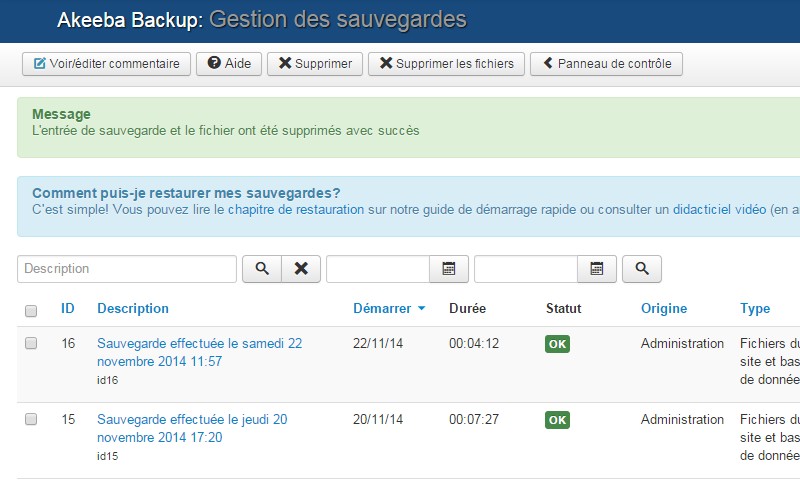Click the ID number 15 cell
The width and height of the screenshot is (800, 500).
(68, 419)
